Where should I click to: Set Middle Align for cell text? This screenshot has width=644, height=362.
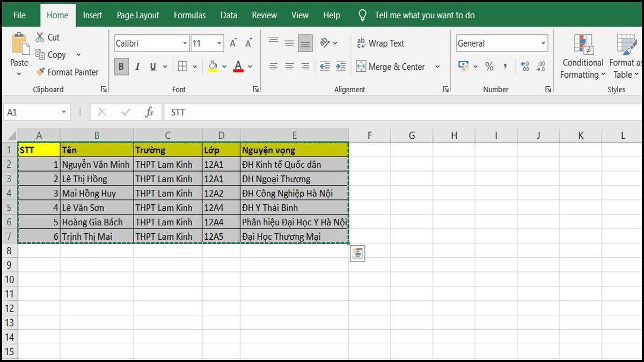click(289, 43)
